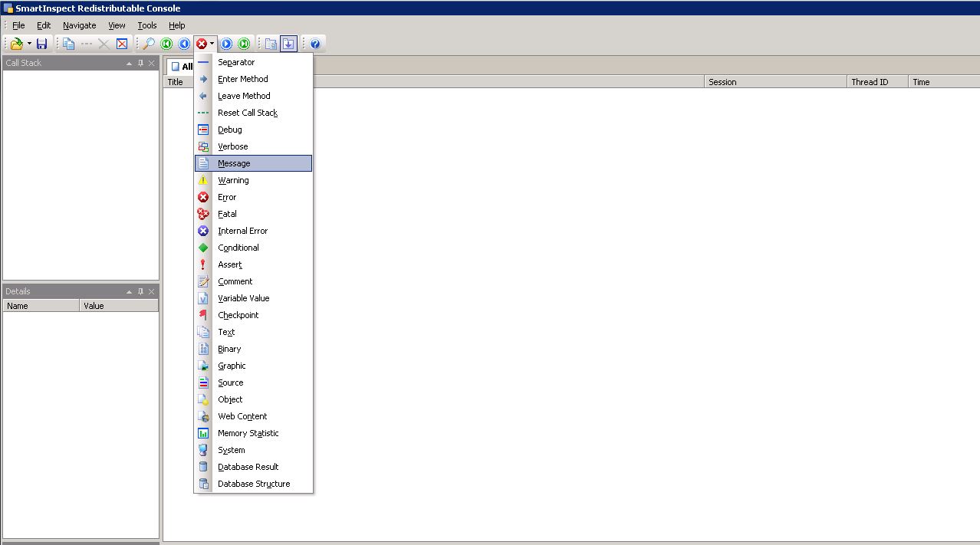Image resolution: width=980 pixels, height=545 pixels.
Task: Open the dropdown arrow beside the Open icon
Action: (x=29, y=44)
